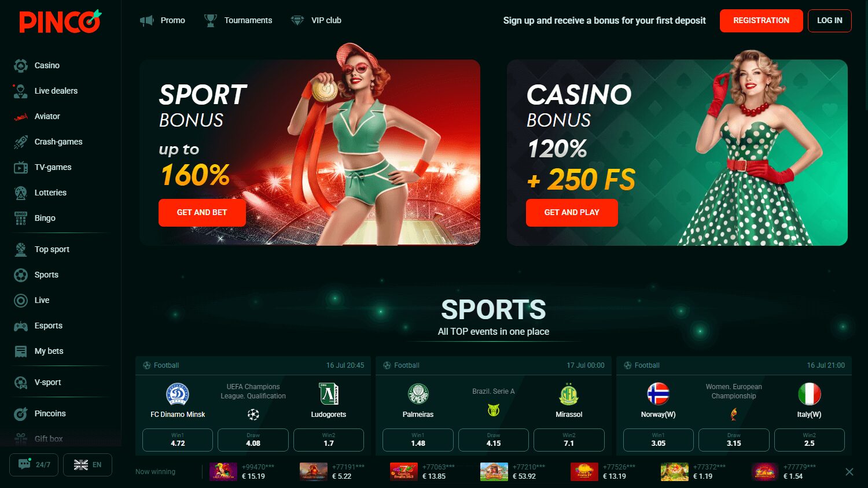
Task: Click the Aviator plane icon
Action: (x=21, y=116)
